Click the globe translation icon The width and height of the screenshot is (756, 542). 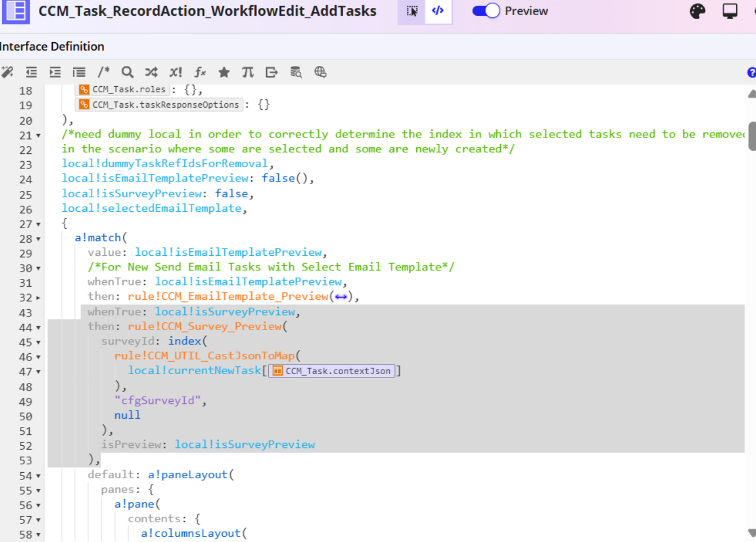tap(320, 72)
